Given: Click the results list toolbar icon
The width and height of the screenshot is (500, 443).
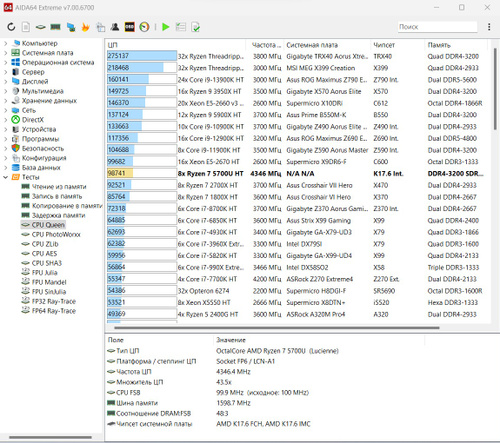Looking at the screenshot, I should point(181,27).
